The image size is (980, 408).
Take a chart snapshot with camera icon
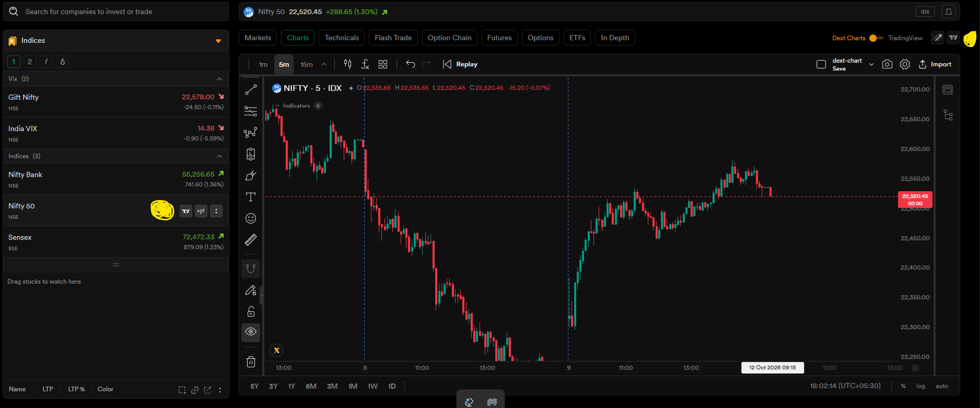pyautogui.click(x=887, y=64)
